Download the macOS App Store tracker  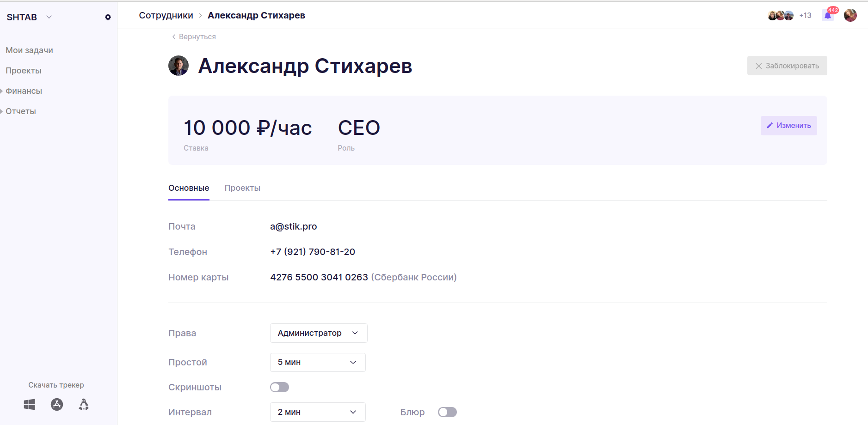coord(57,405)
